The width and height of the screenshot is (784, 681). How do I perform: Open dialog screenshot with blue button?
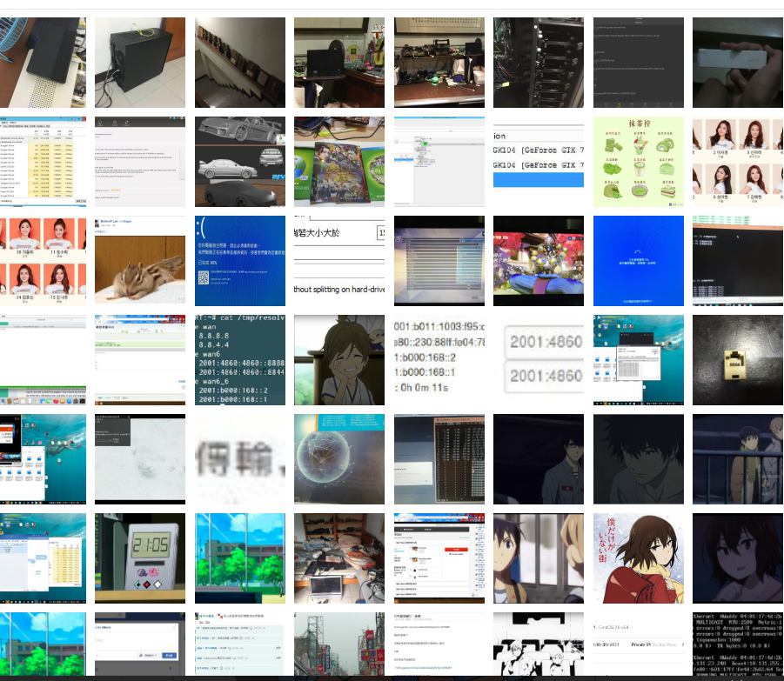point(140,644)
